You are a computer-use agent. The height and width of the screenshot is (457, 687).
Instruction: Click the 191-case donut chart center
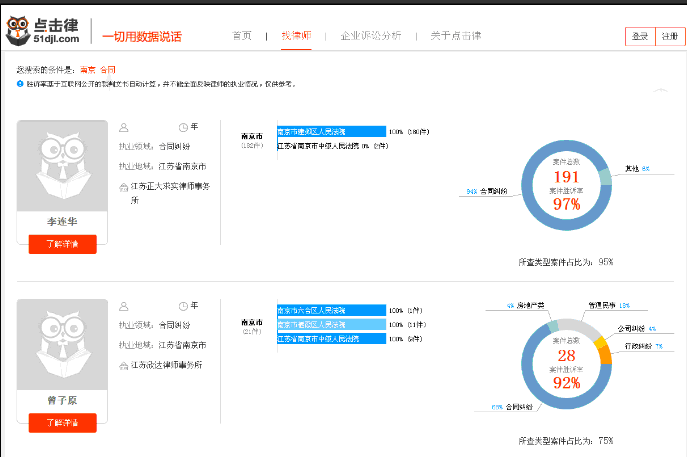(x=567, y=185)
